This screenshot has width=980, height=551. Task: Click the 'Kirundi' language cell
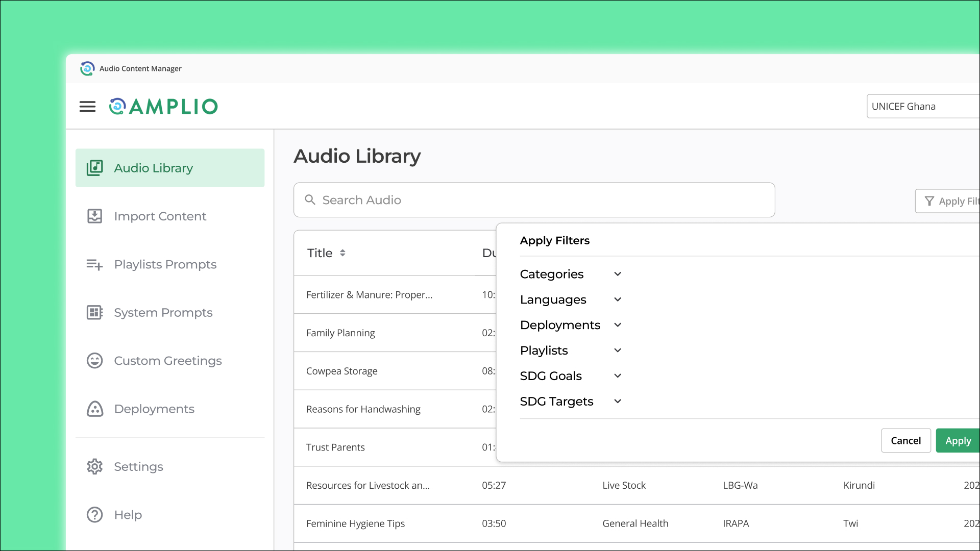[x=859, y=485]
